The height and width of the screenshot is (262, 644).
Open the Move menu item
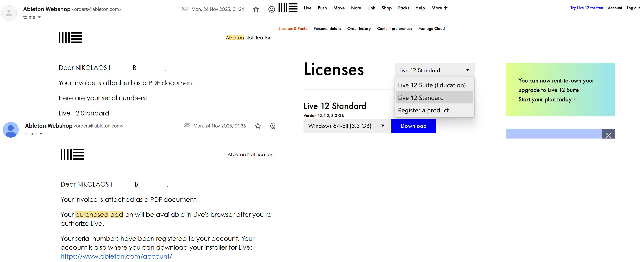tap(339, 8)
